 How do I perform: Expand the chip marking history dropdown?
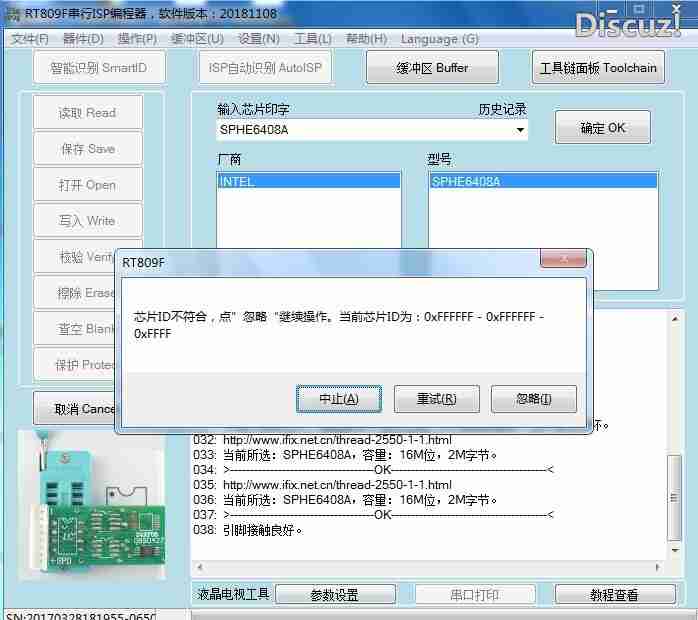click(519, 130)
